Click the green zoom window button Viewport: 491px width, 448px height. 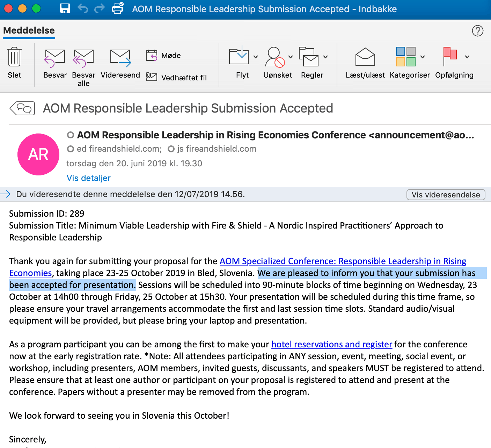tap(36, 8)
